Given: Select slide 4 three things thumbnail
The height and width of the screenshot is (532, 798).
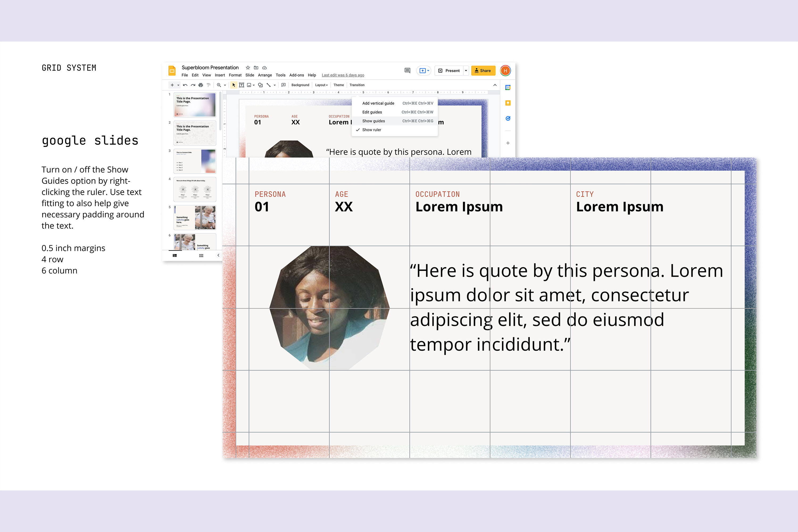Looking at the screenshot, I should pos(195,189).
